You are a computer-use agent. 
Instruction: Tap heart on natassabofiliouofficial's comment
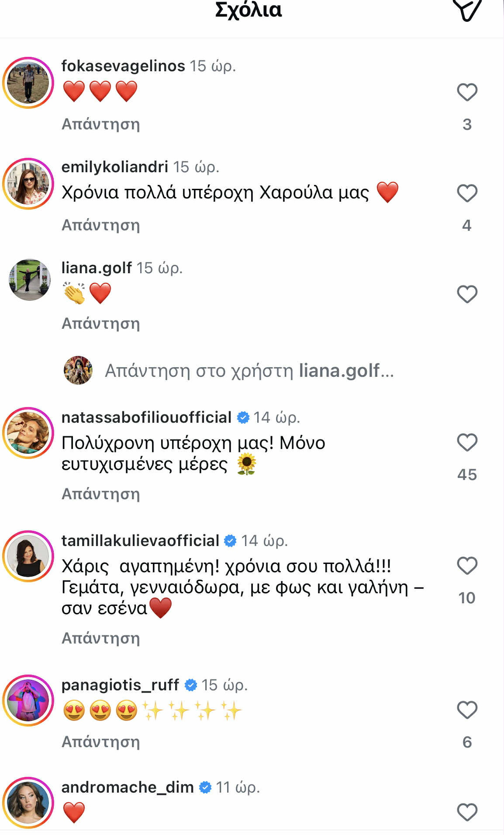(467, 442)
